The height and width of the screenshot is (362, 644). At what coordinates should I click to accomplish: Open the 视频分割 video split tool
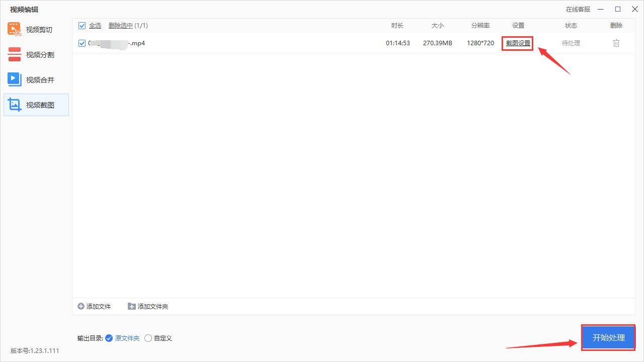point(36,55)
